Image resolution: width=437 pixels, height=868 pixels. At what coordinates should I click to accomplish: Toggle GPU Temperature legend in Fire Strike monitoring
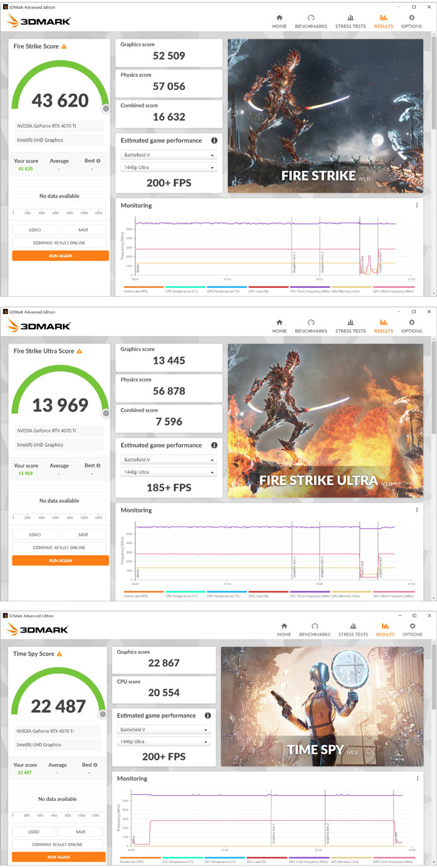pyautogui.click(x=227, y=290)
